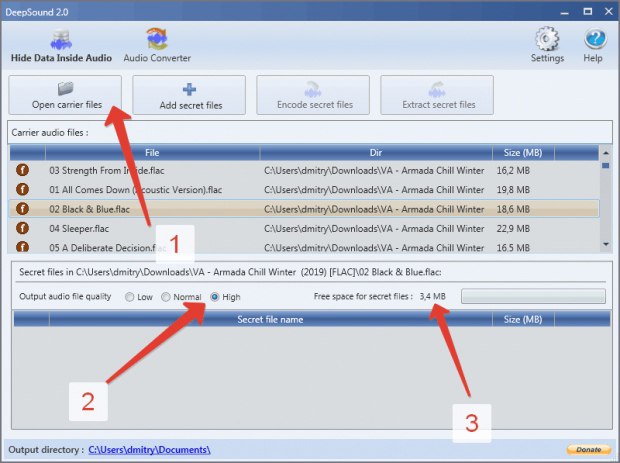Image resolution: width=620 pixels, height=463 pixels.
Task: Click FLAC icon of 02 Black & Blue
Action: pyautogui.click(x=23, y=209)
